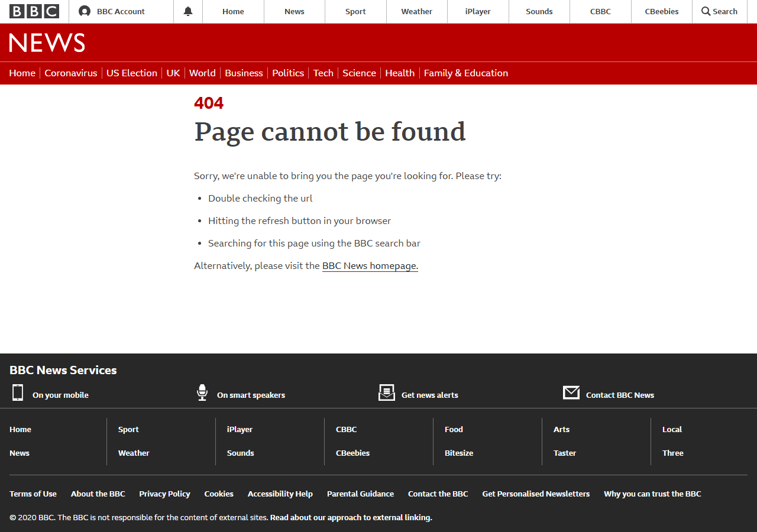757x532 pixels.
Task: Click the BBC Account avatar icon
Action: click(85, 11)
